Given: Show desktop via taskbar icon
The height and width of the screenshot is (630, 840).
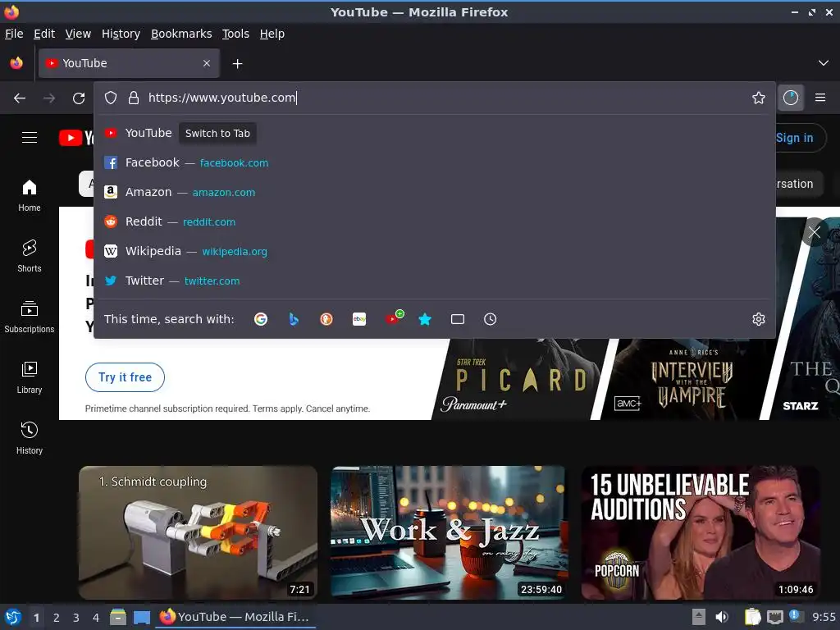Looking at the screenshot, I should click(141, 617).
